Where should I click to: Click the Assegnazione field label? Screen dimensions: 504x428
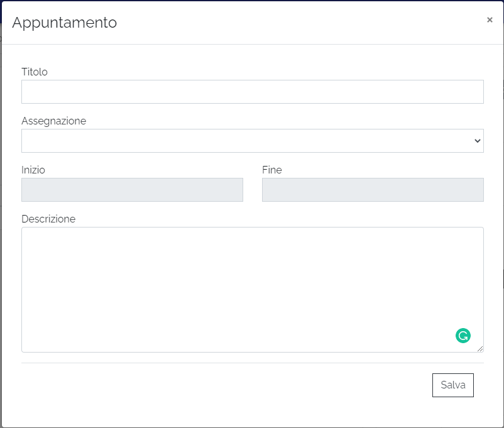point(53,121)
